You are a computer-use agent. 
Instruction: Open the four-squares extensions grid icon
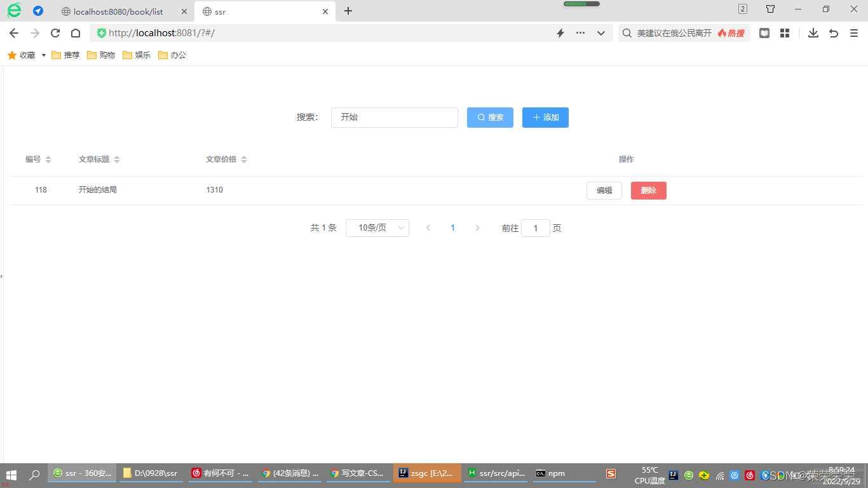point(785,33)
